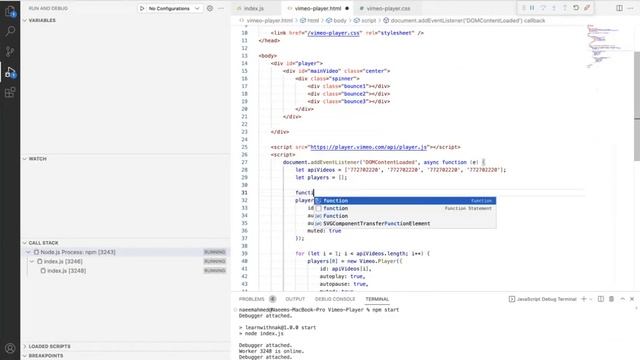
Task: Restart the debug session
Action: pos(576,8)
